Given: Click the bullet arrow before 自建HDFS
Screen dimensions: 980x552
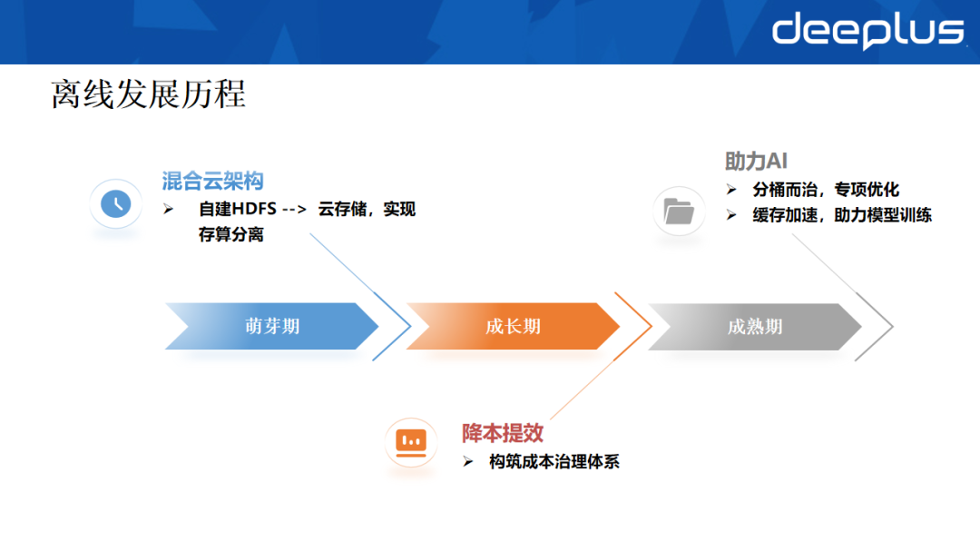Looking at the screenshot, I should coord(167,209).
